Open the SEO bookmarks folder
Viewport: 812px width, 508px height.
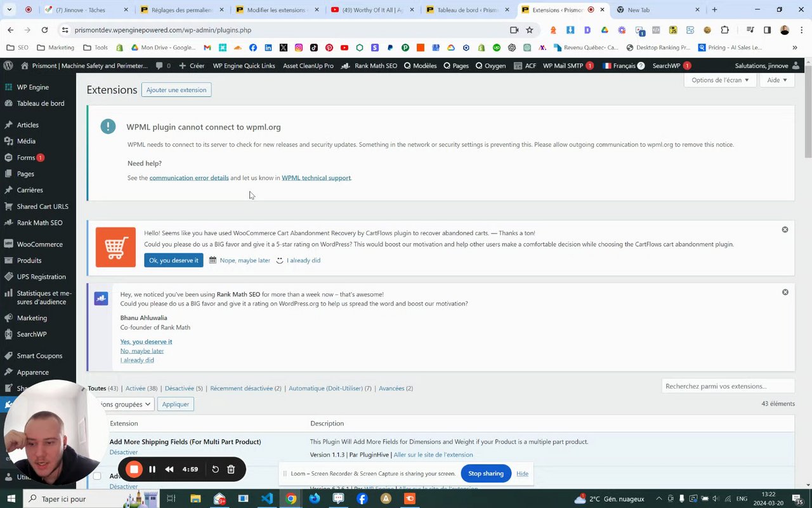click(x=17, y=48)
